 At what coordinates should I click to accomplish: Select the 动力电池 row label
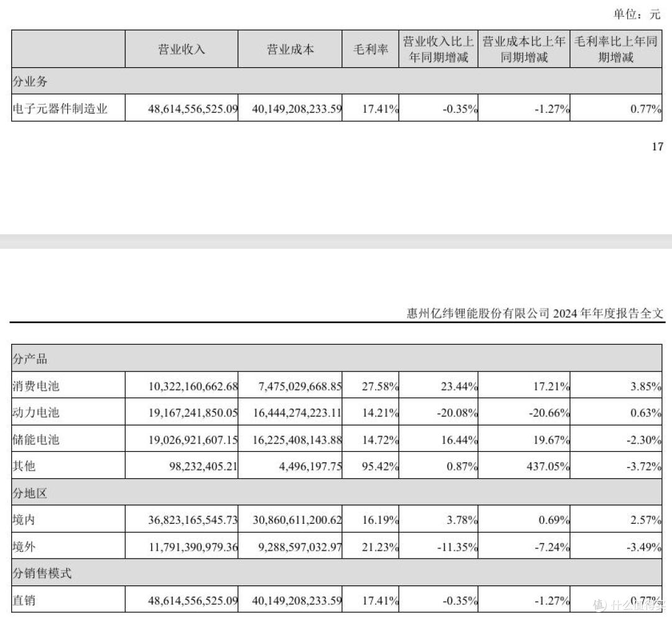(36, 412)
